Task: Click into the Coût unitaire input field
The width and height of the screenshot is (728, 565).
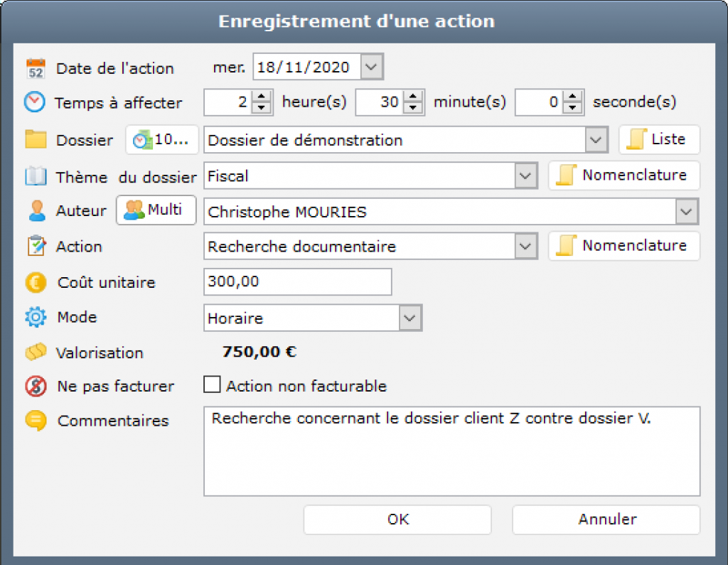Action: pyautogui.click(x=297, y=282)
